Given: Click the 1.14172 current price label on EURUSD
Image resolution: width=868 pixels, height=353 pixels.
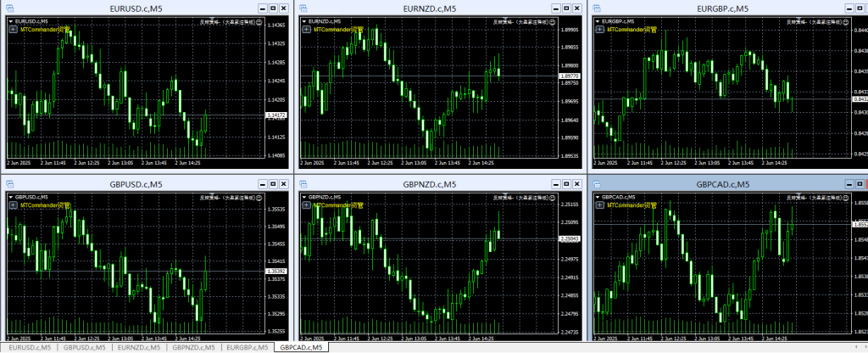Looking at the screenshot, I should [276, 115].
